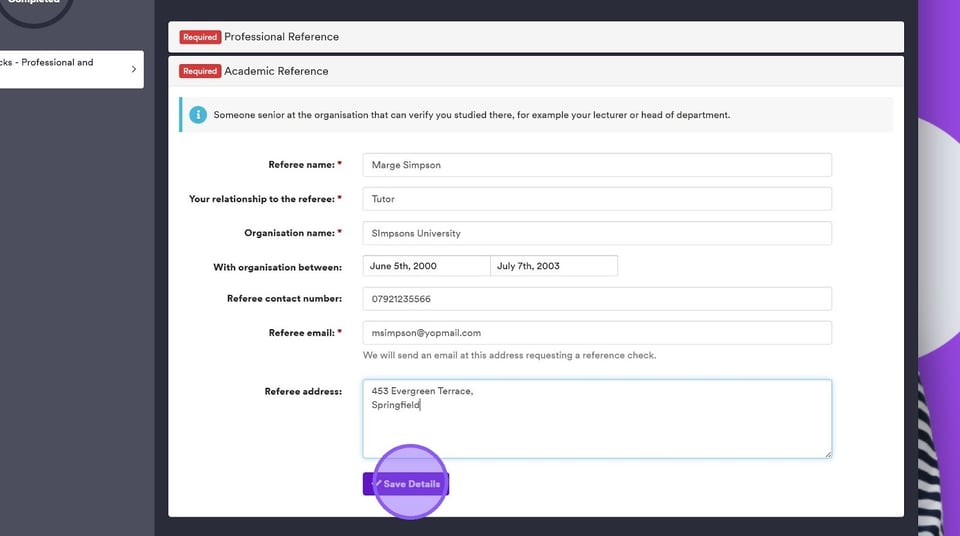Click the Organisation name input field
This screenshot has width=960, height=536.
[597, 233]
